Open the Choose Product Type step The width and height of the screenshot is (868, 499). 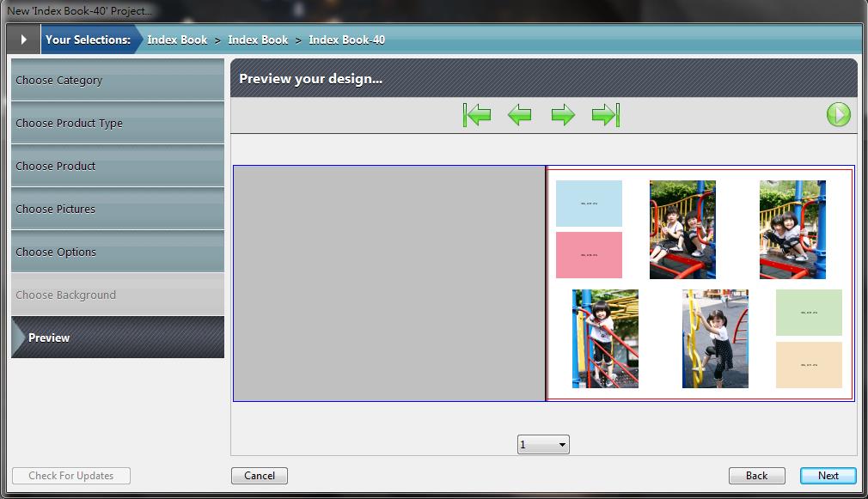118,123
